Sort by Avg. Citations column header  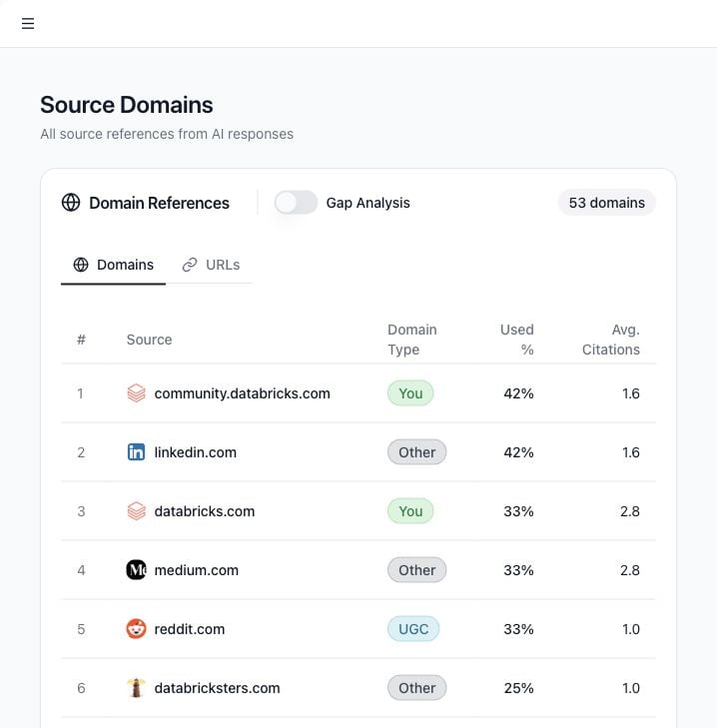tap(611, 340)
